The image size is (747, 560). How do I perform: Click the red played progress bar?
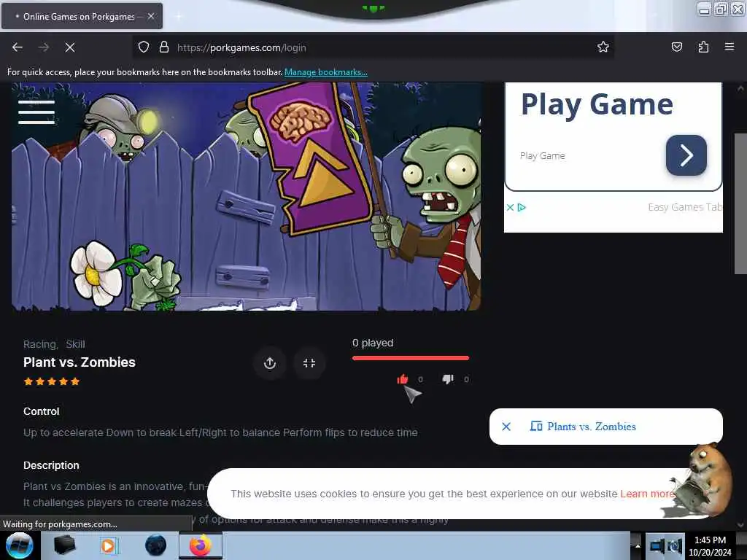tap(411, 358)
